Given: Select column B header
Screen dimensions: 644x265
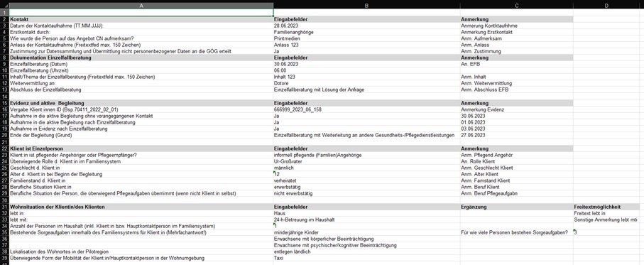Looking at the screenshot, I should click(x=366, y=6).
